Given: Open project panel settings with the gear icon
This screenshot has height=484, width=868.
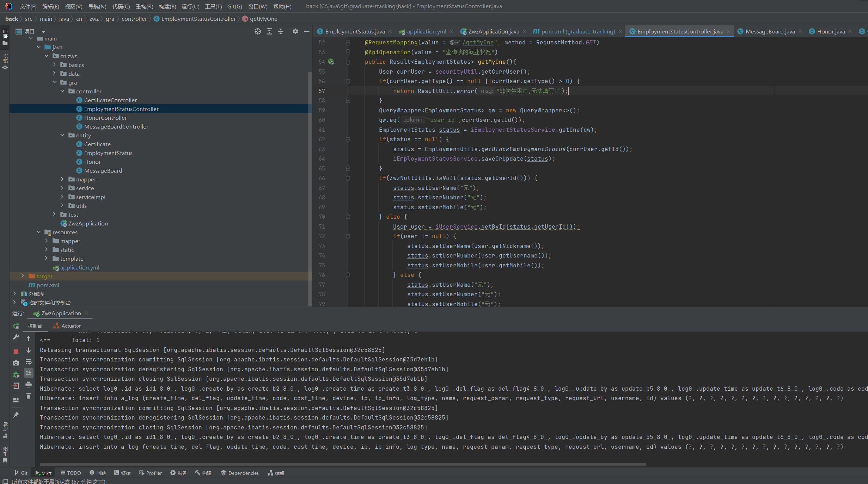Looking at the screenshot, I should (x=295, y=31).
